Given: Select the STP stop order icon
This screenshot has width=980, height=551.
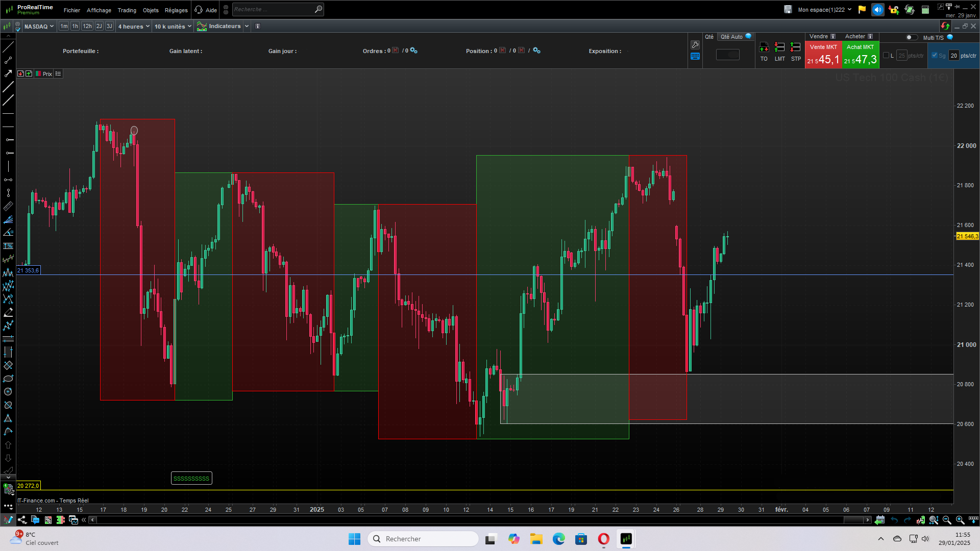Looking at the screenshot, I should pos(795,47).
